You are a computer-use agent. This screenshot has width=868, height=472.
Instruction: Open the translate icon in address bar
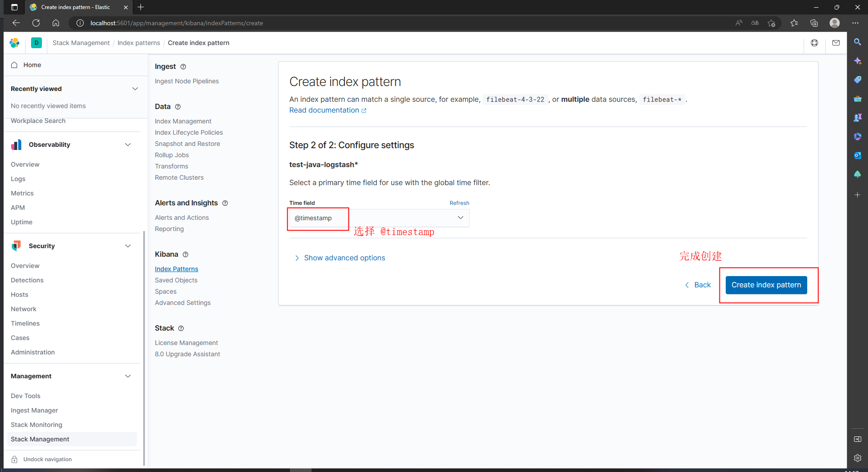[x=755, y=23]
